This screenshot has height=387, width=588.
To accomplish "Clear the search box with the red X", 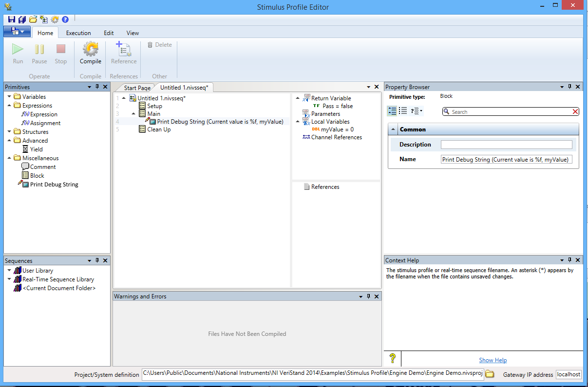I will [575, 112].
